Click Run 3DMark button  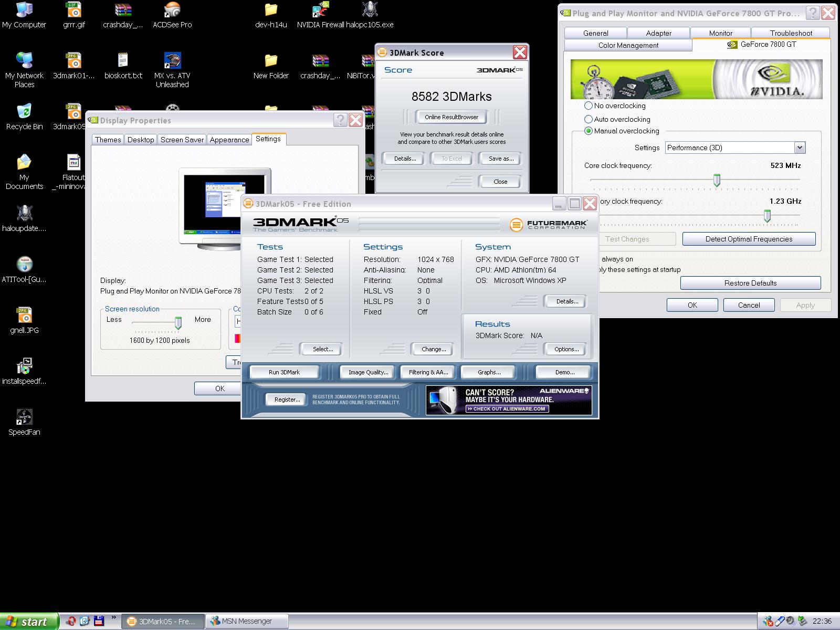coord(284,372)
